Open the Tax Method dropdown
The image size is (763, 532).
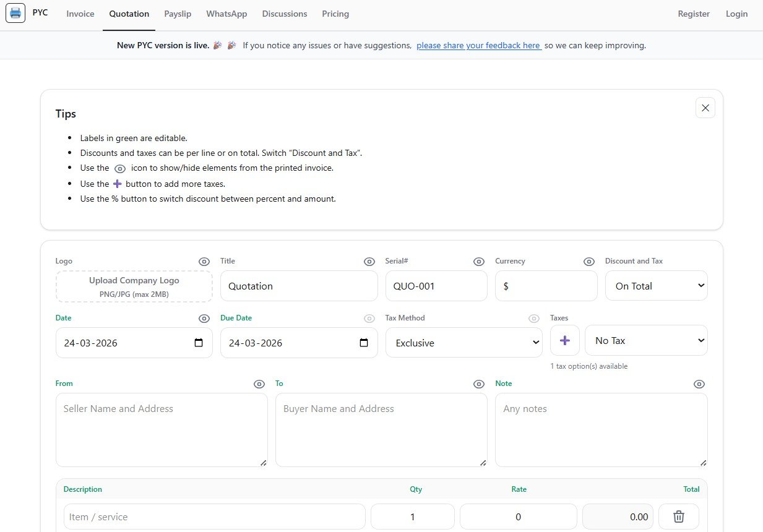464,343
